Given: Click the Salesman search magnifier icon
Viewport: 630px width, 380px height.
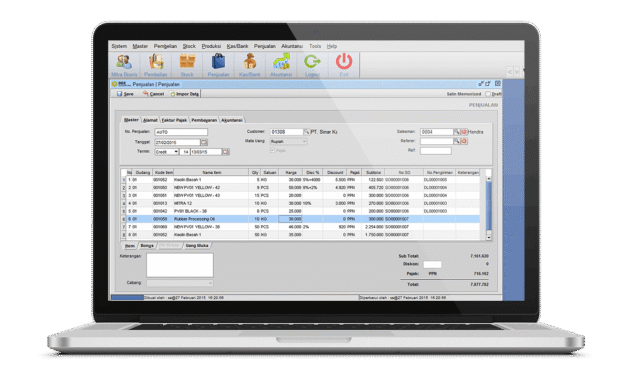Looking at the screenshot, I should point(456,132).
